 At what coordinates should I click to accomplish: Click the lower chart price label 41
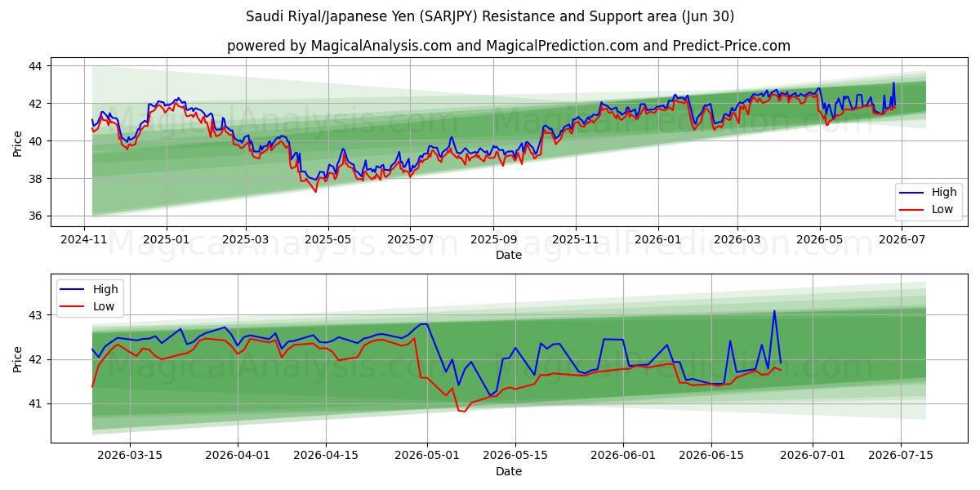[38, 403]
